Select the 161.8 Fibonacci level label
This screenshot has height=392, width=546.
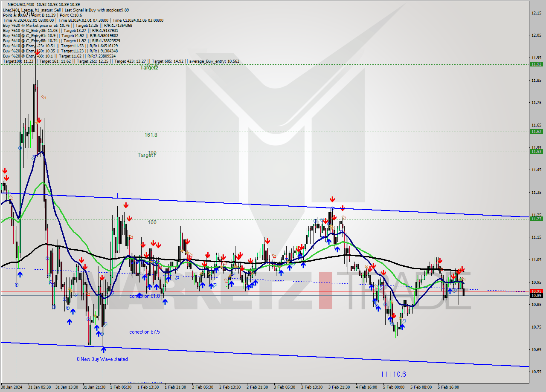pyautogui.click(x=151, y=135)
